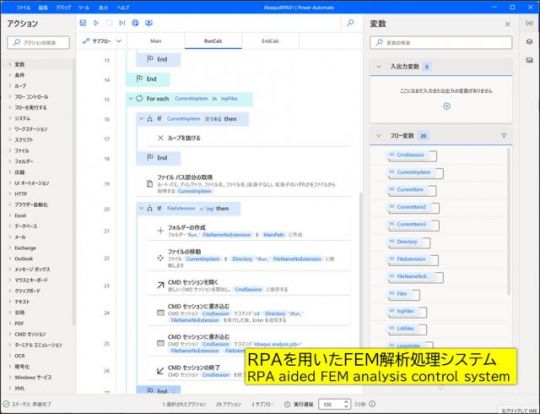The width and height of the screenshot is (540, 414).
Task: Collapse the For each loop block
Action: coord(131,99)
